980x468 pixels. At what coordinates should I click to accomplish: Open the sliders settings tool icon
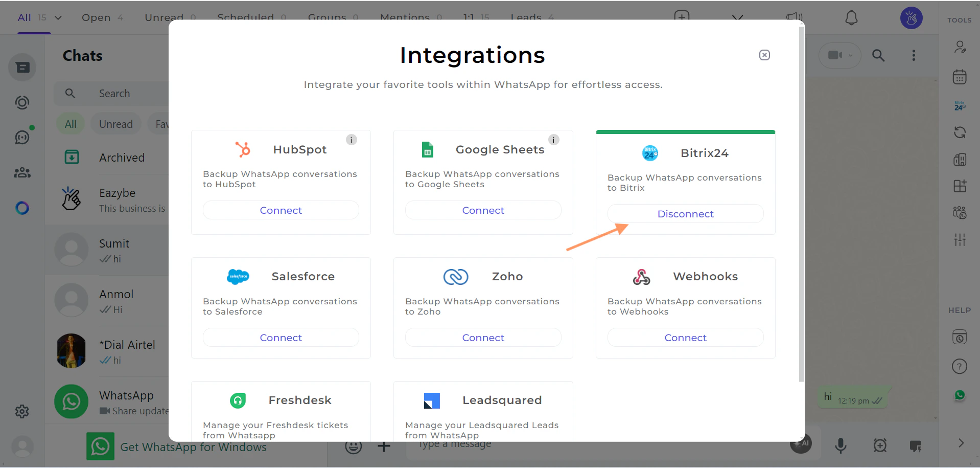[x=960, y=239]
